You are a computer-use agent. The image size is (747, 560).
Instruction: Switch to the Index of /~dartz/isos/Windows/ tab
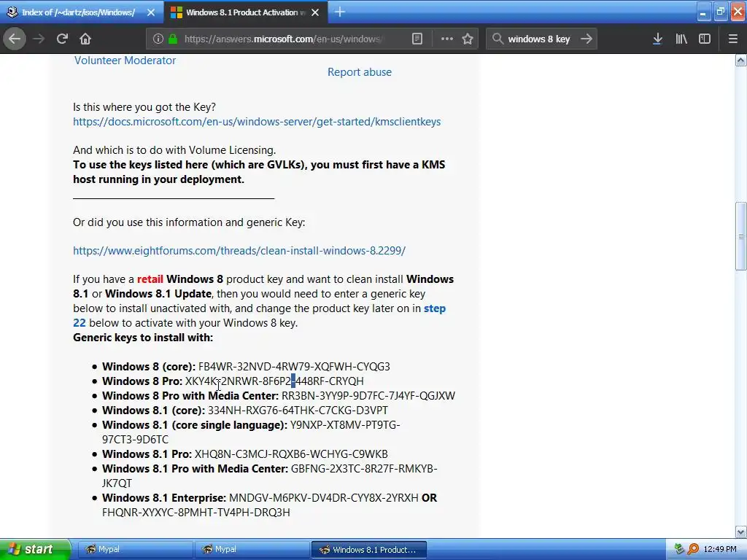(82, 12)
